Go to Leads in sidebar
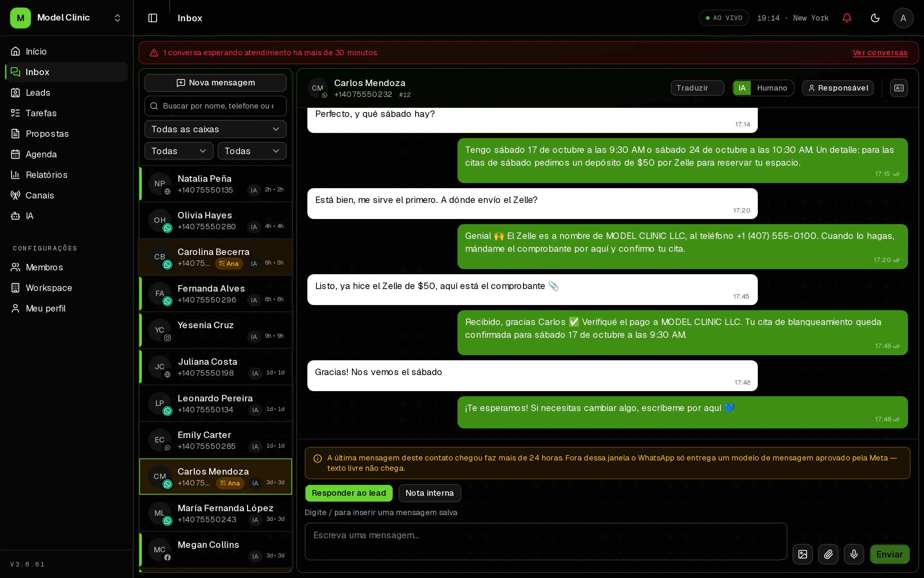924x578 pixels. (x=66, y=92)
